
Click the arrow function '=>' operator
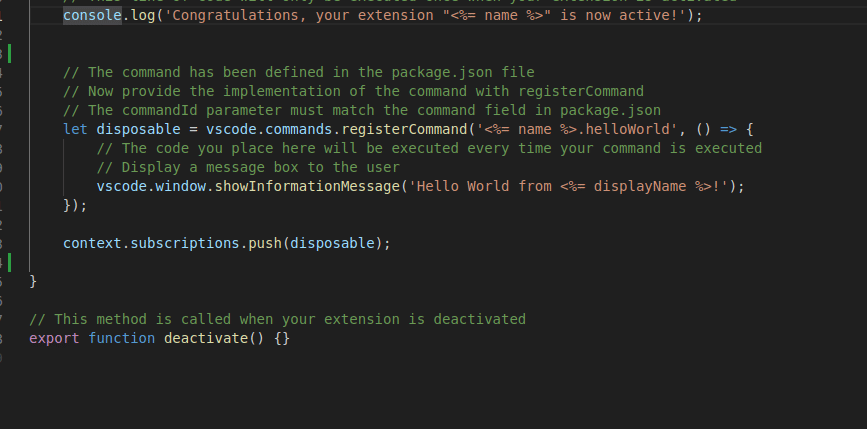[729, 129]
